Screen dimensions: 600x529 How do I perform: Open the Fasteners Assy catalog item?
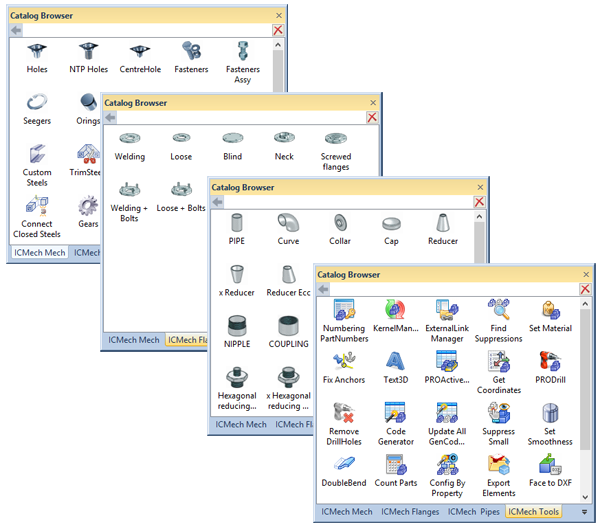click(x=243, y=52)
